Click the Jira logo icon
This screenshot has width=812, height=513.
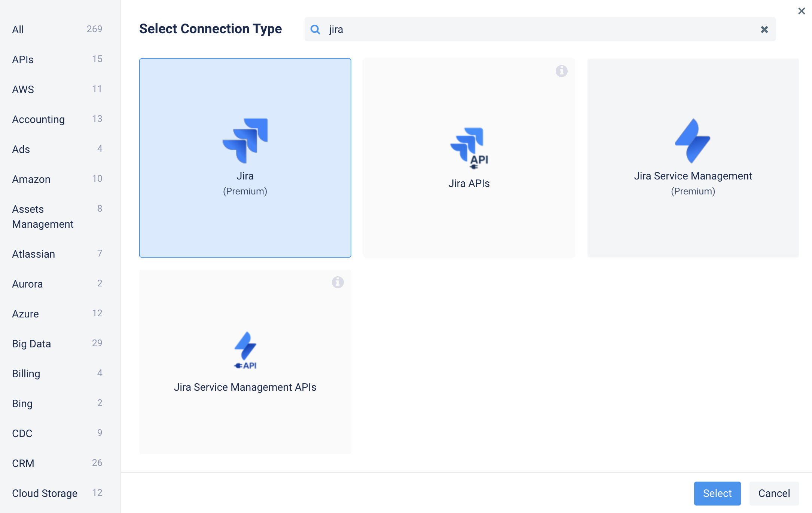(x=245, y=141)
